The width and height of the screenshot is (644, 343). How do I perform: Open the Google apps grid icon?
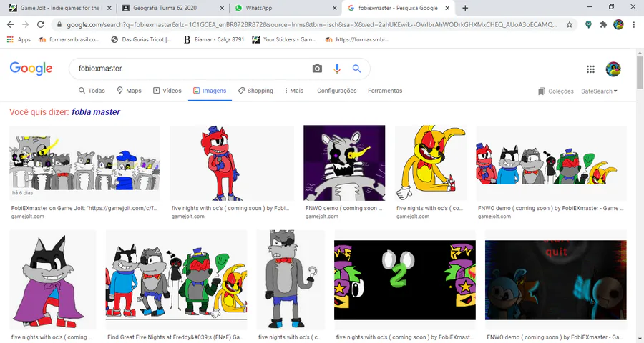point(590,69)
